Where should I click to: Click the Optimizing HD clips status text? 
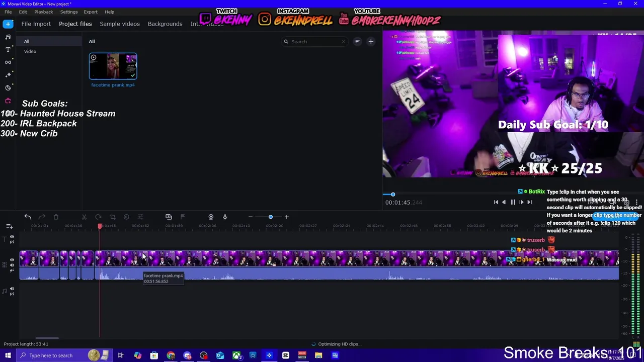point(340,344)
